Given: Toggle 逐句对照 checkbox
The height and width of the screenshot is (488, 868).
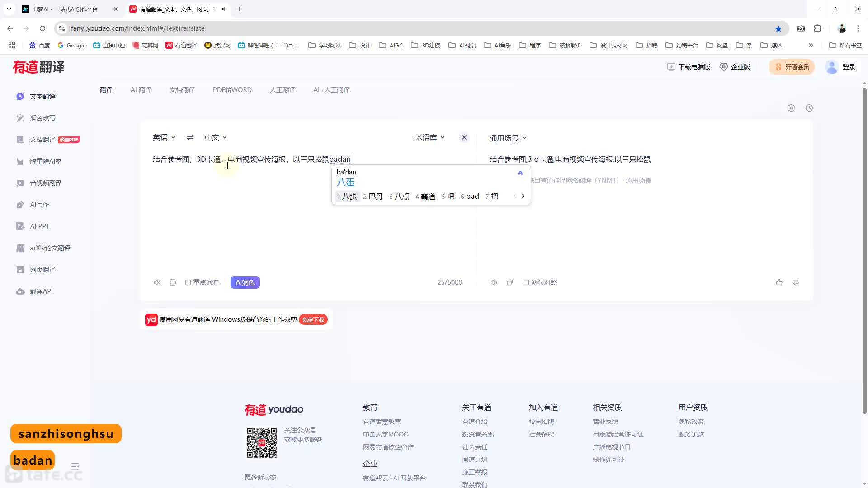Looking at the screenshot, I should tap(526, 282).
